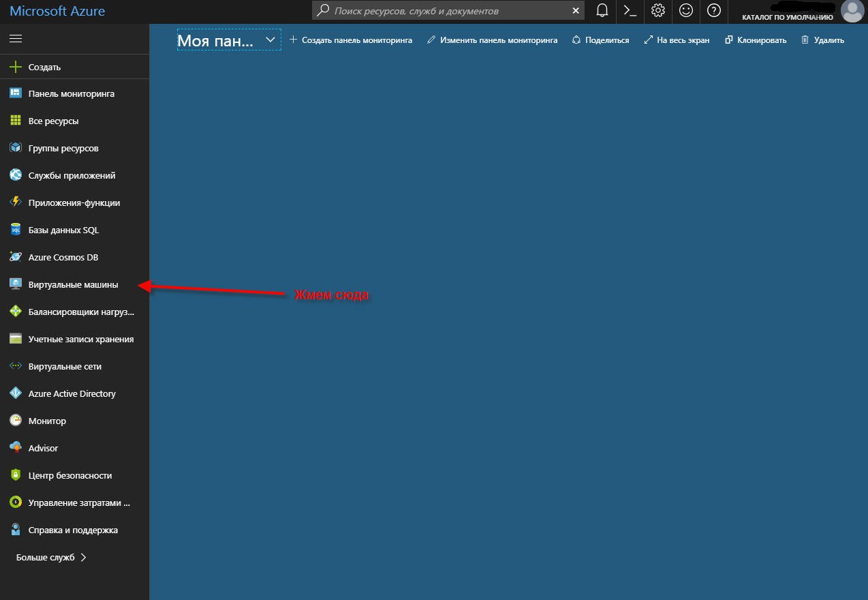Click the Azure Active Directory icon
The width and height of the screenshot is (868, 600).
pyautogui.click(x=16, y=393)
